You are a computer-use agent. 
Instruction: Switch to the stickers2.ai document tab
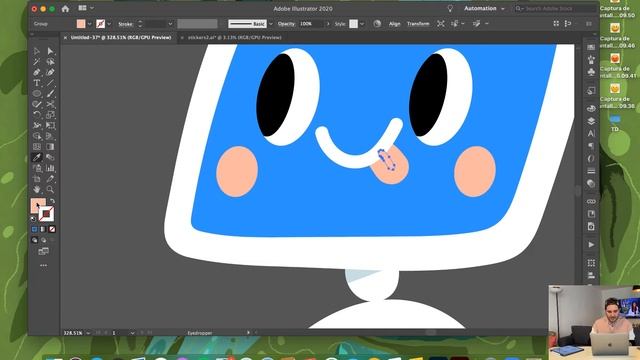[234, 38]
